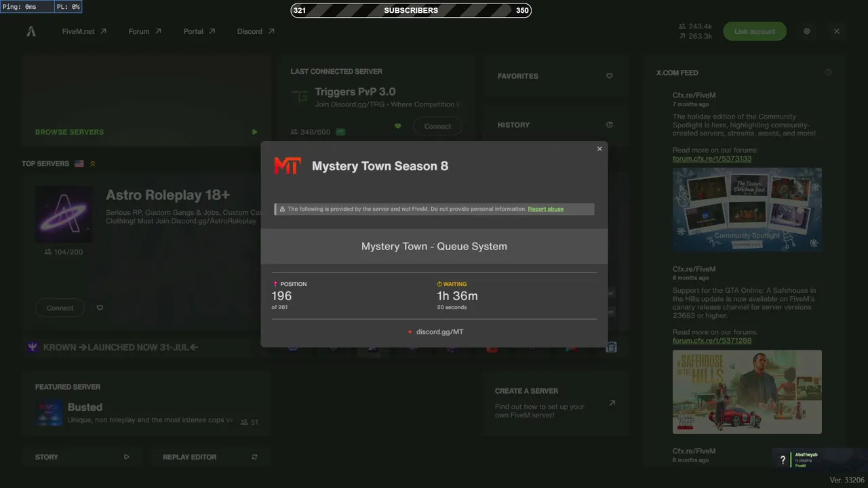The width and height of the screenshot is (868, 488).
Task: Open forum.cfx.re/t/5373133 link
Action: 712,159
